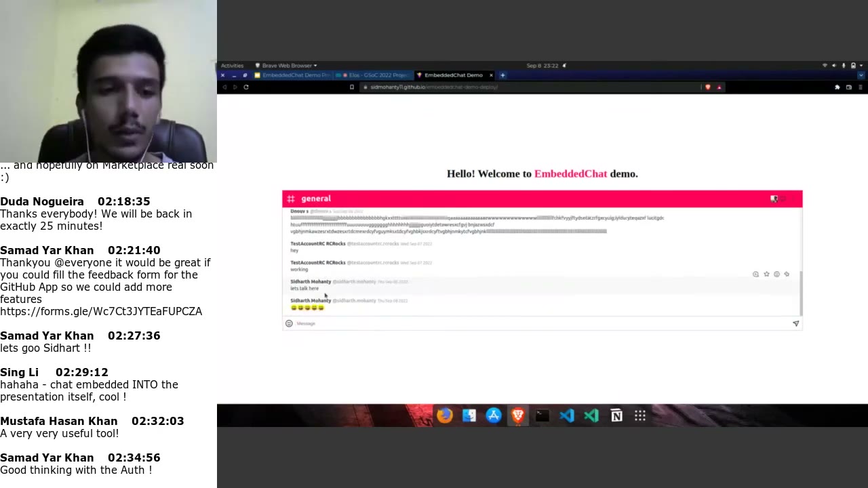Open a new browser tab
This screenshot has width=868, height=488.
pyautogui.click(x=502, y=75)
